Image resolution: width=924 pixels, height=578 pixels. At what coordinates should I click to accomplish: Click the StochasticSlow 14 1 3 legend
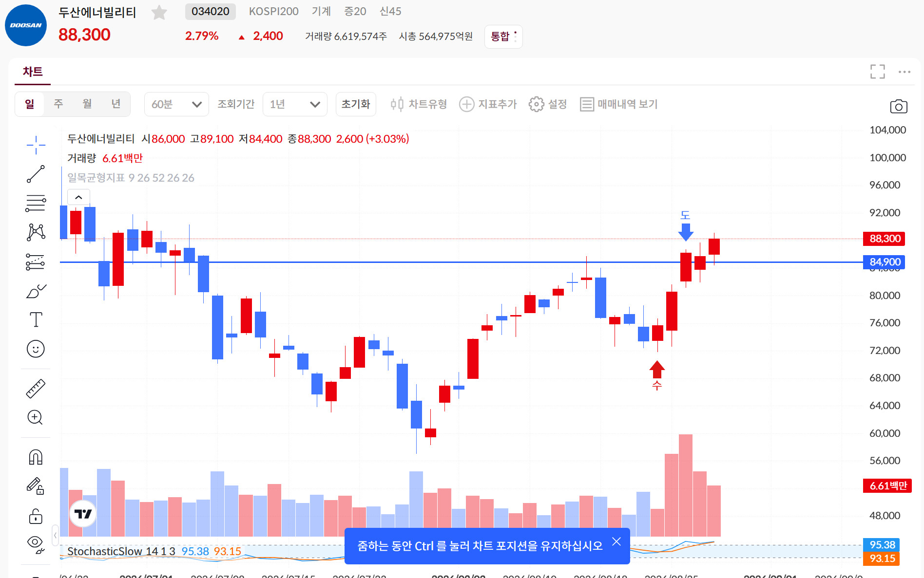tap(121, 551)
